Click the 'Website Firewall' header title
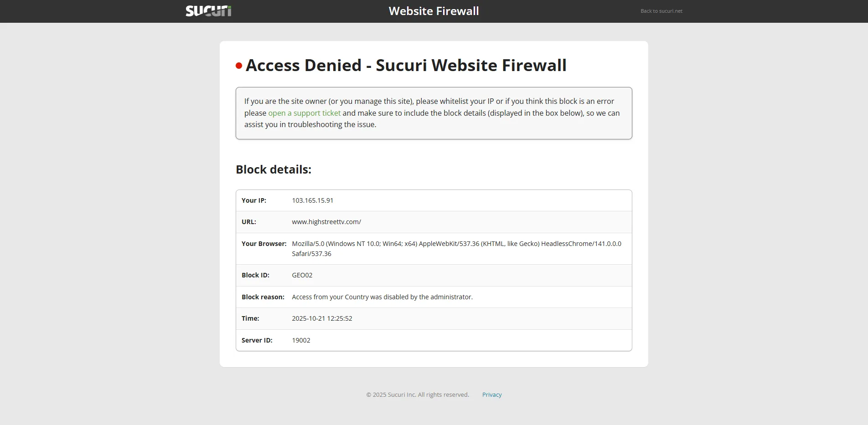 tap(434, 11)
